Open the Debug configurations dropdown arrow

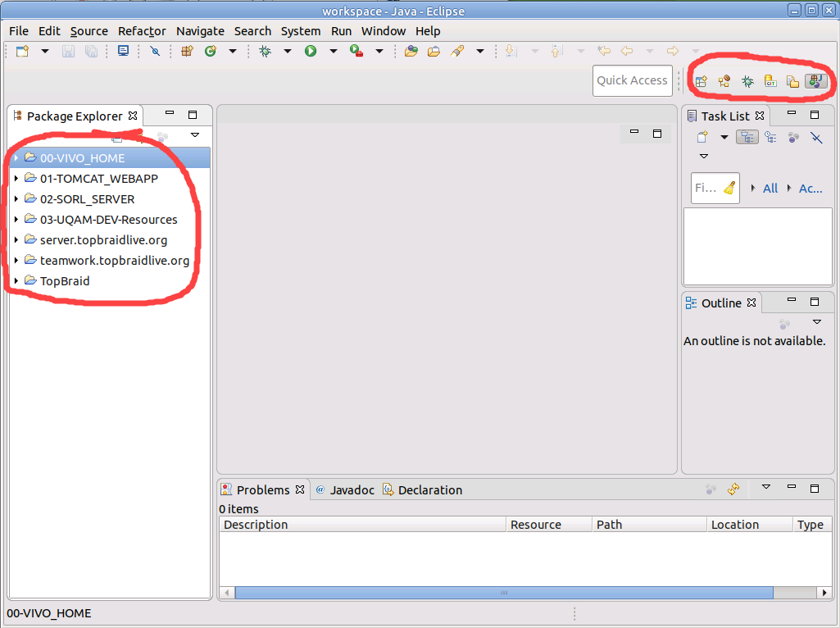tap(288, 52)
